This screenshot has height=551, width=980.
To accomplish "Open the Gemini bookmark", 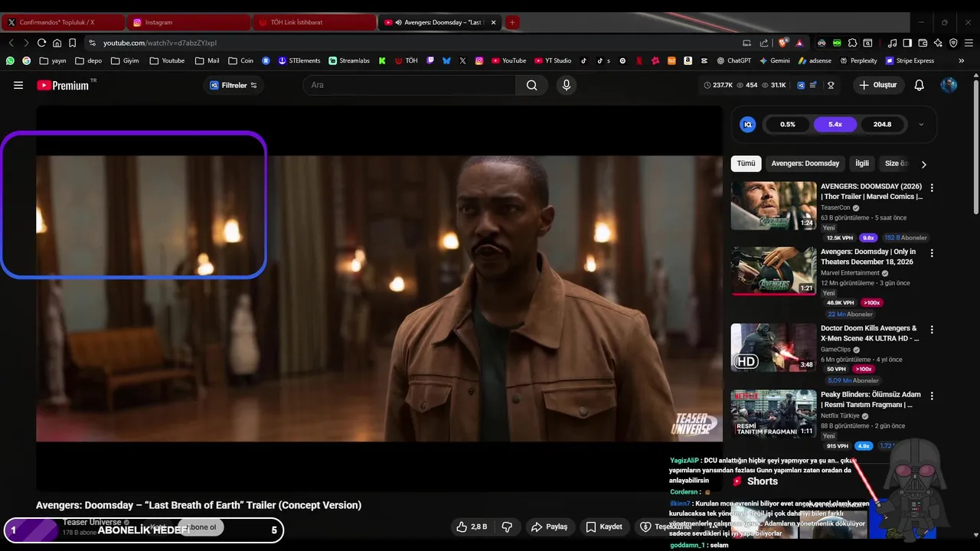I will [774, 60].
